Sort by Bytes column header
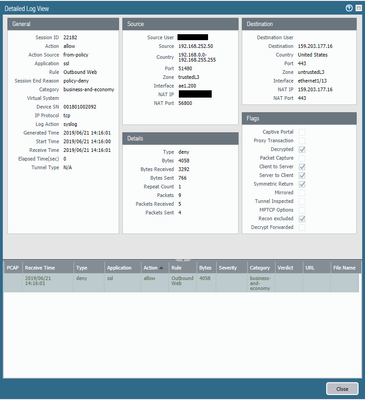This screenshot has height=400, width=365. coord(206,268)
